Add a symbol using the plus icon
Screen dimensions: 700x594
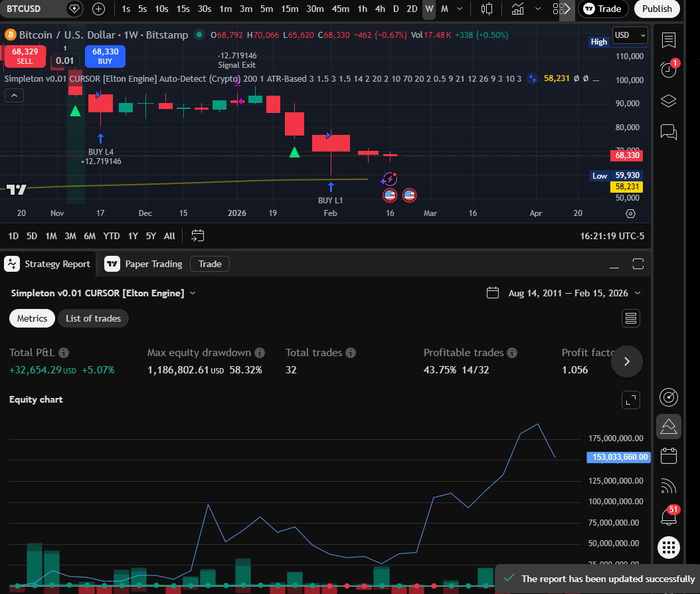[99, 9]
